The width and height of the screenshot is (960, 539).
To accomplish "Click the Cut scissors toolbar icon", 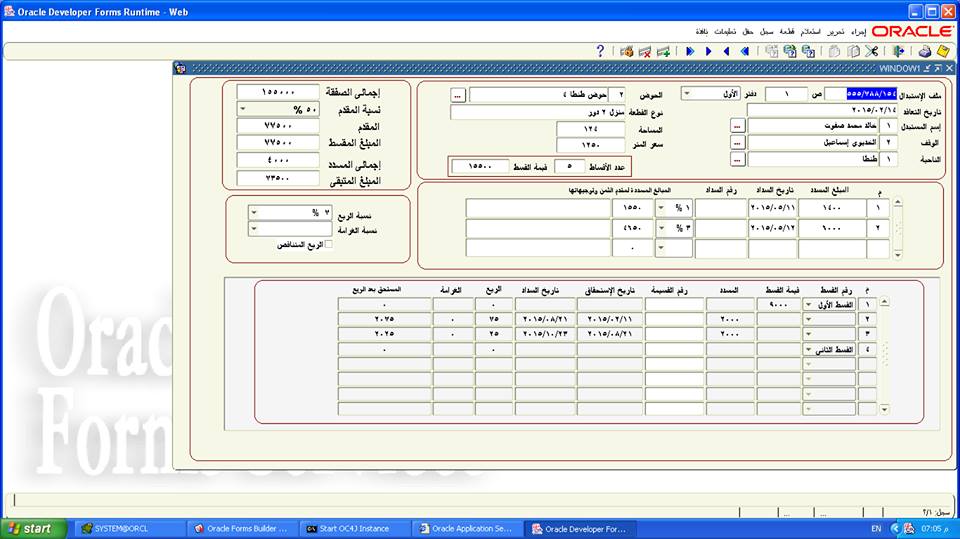I will [871, 51].
